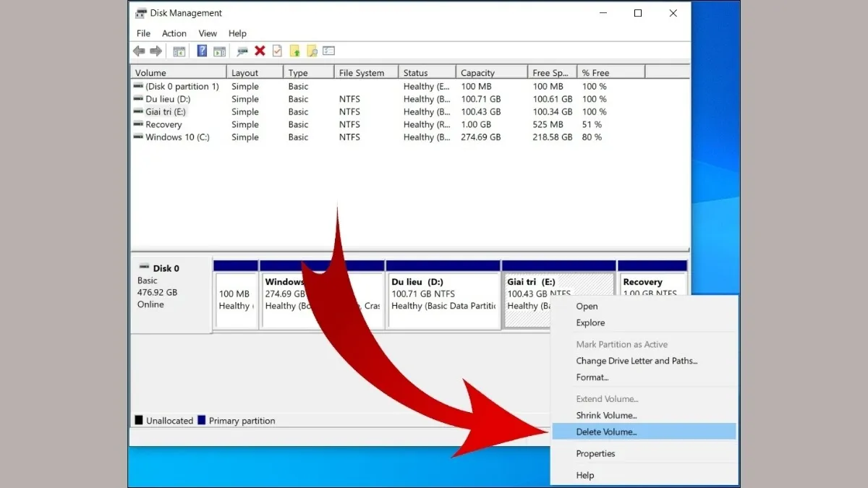Choose Format... in the context menu

pyautogui.click(x=592, y=377)
